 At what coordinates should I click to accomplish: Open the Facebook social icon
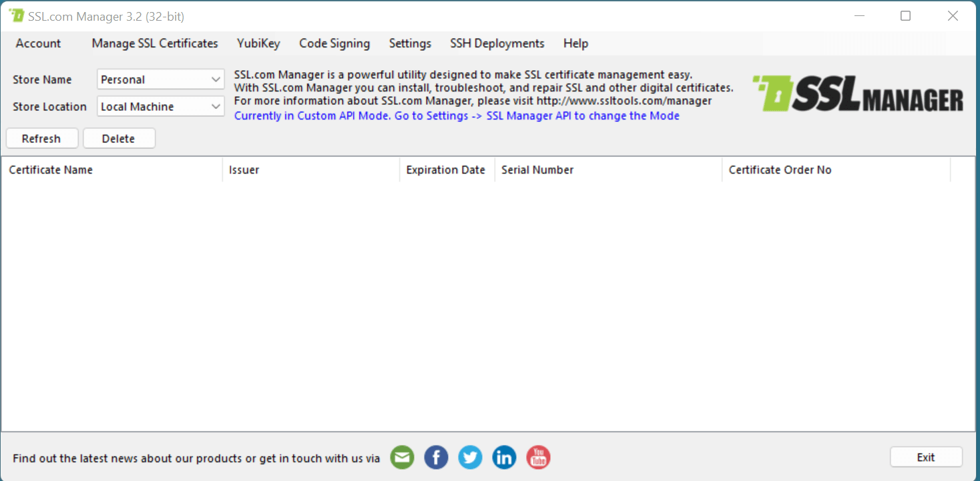pos(436,457)
